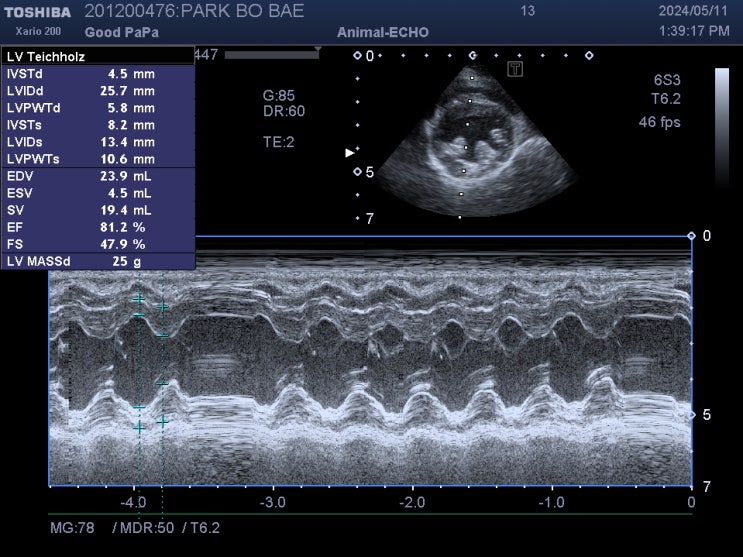Screen dimensions: 743x557
Task: Click the diamond marker at M-mode depth 5
Action: coord(692,415)
